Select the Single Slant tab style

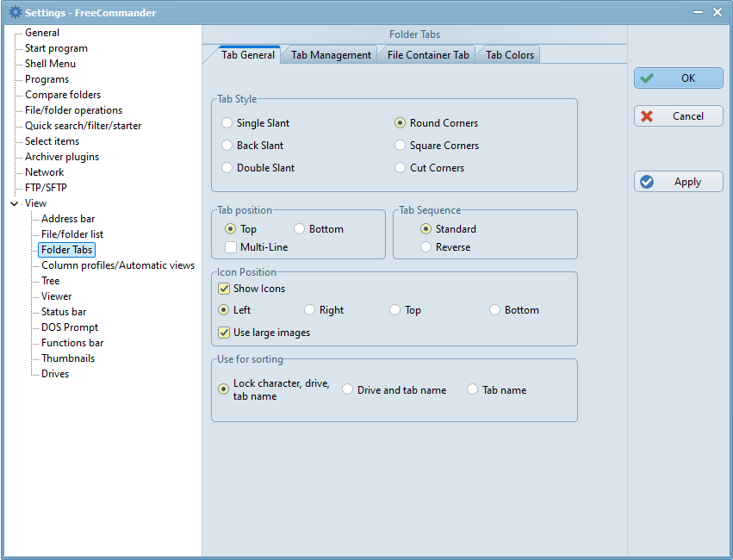(x=227, y=123)
